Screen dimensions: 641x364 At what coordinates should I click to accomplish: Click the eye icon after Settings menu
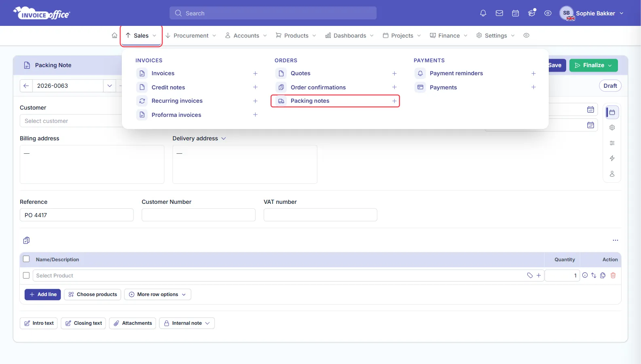click(526, 36)
